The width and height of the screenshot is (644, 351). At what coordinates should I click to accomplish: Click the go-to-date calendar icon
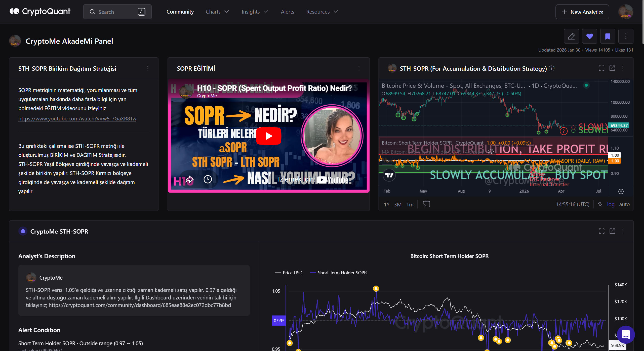426,204
